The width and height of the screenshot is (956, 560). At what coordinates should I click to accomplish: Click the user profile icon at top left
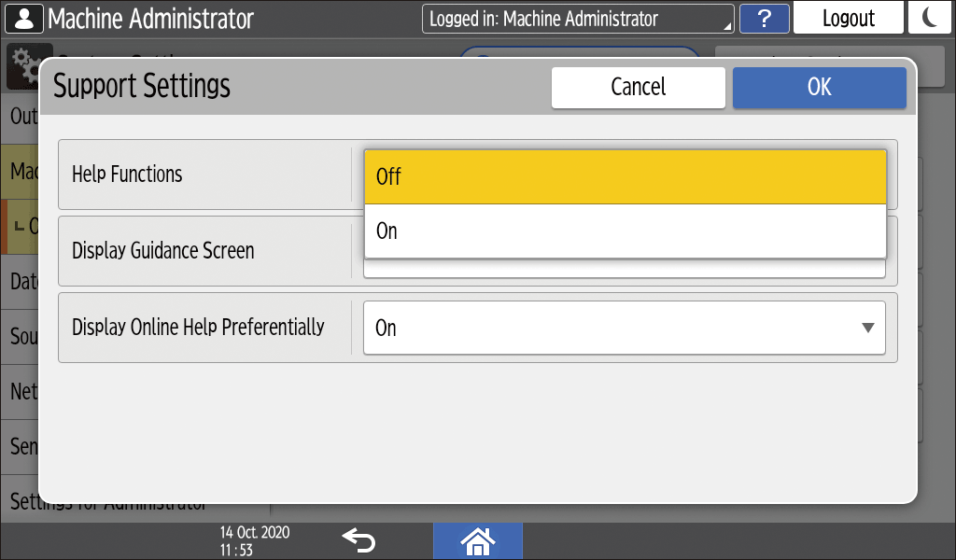23,19
